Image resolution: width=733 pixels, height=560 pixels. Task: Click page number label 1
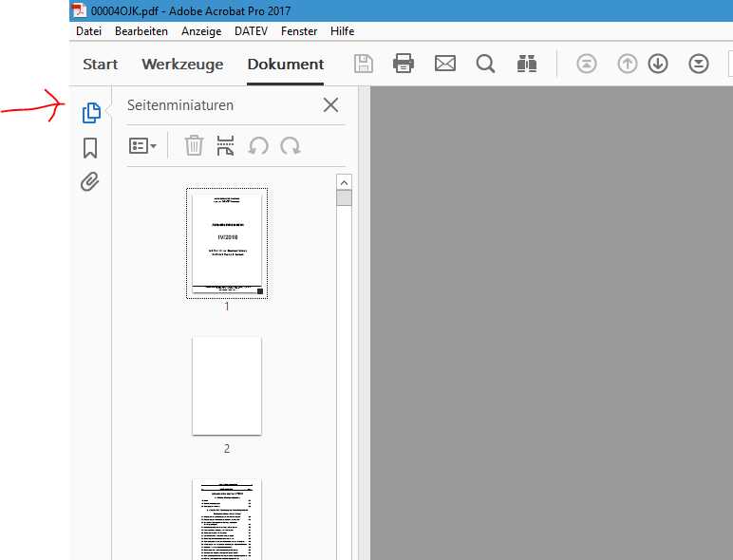pos(227,307)
